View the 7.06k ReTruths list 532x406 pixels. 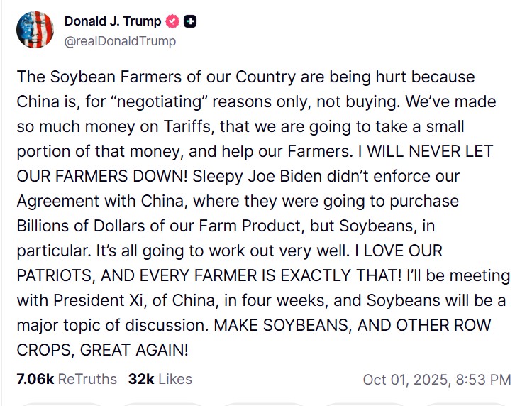(x=66, y=379)
